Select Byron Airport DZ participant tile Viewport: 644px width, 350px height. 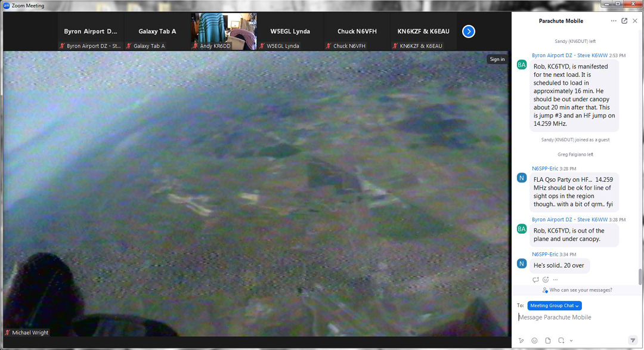coord(91,32)
